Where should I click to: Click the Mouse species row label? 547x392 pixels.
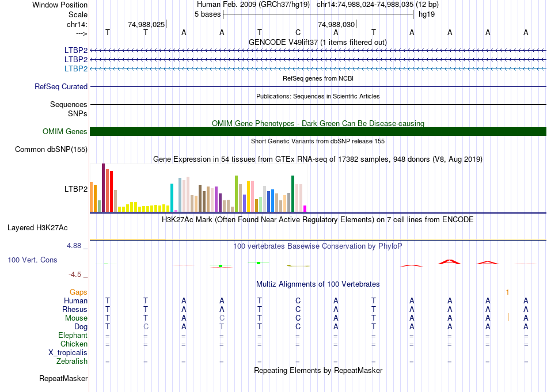pos(76,318)
